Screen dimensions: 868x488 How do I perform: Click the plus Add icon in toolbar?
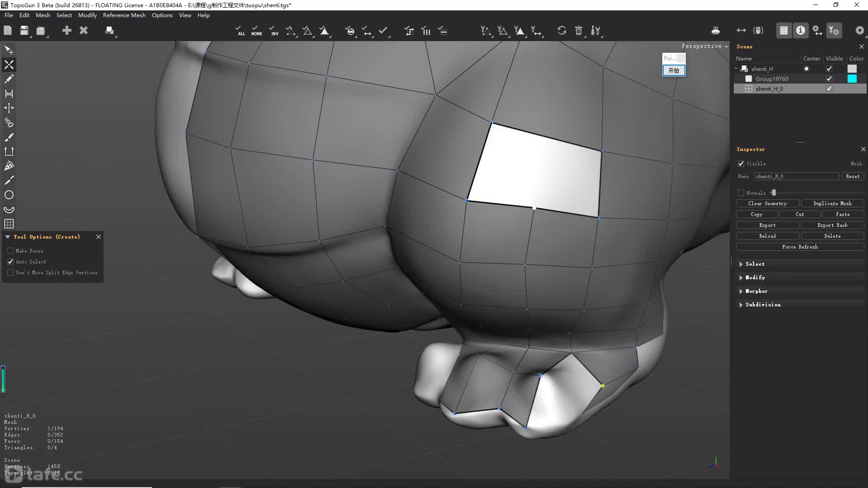[66, 30]
